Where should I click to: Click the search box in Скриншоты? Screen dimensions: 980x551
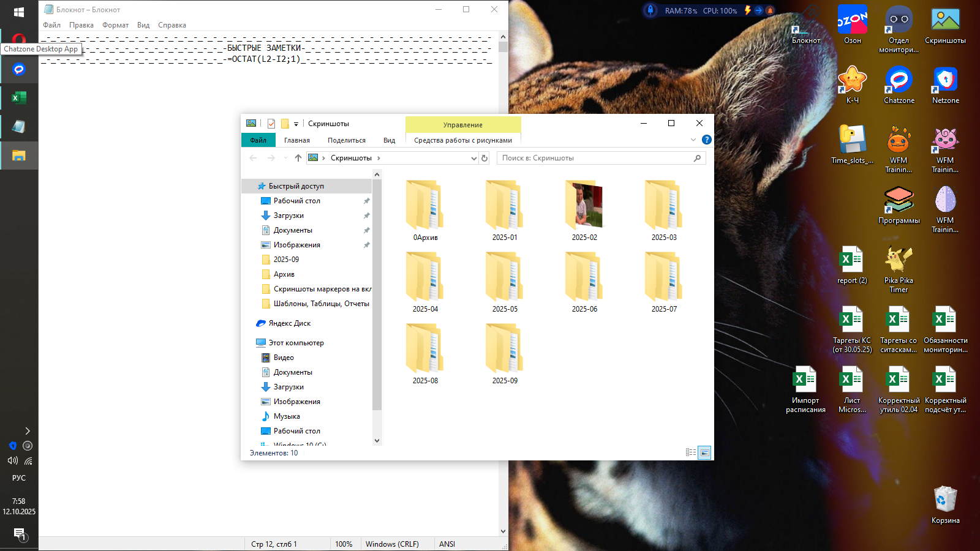(601, 158)
